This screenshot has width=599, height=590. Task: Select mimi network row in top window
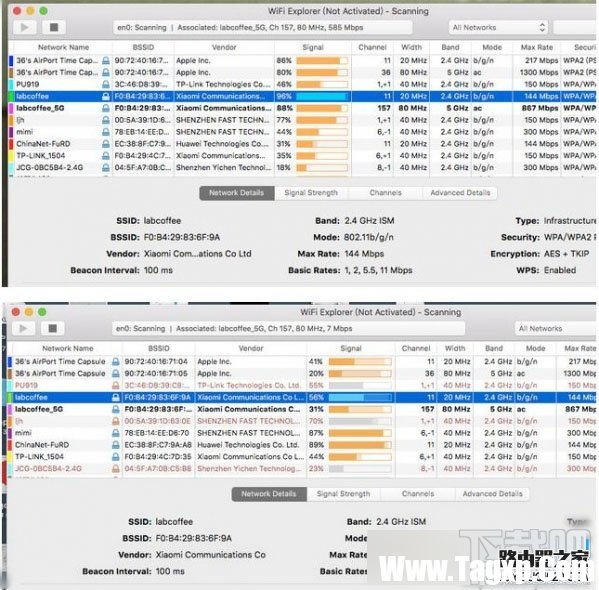pyautogui.click(x=302, y=132)
